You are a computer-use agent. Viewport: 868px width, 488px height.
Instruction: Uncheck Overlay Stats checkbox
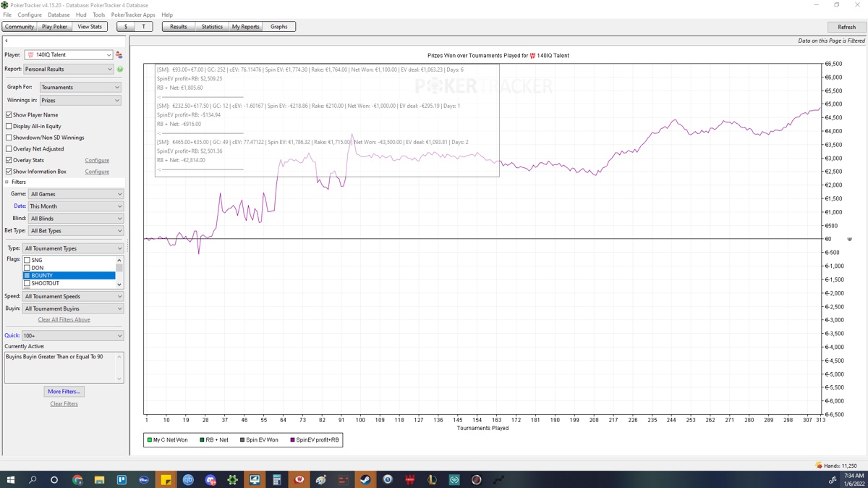[x=9, y=160]
